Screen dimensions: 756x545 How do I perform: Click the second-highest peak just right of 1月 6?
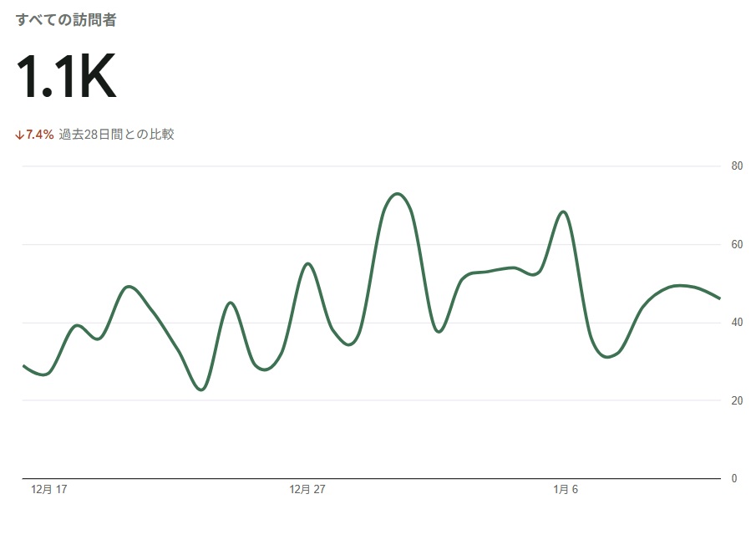pyautogui.click(x=564, y=211)
